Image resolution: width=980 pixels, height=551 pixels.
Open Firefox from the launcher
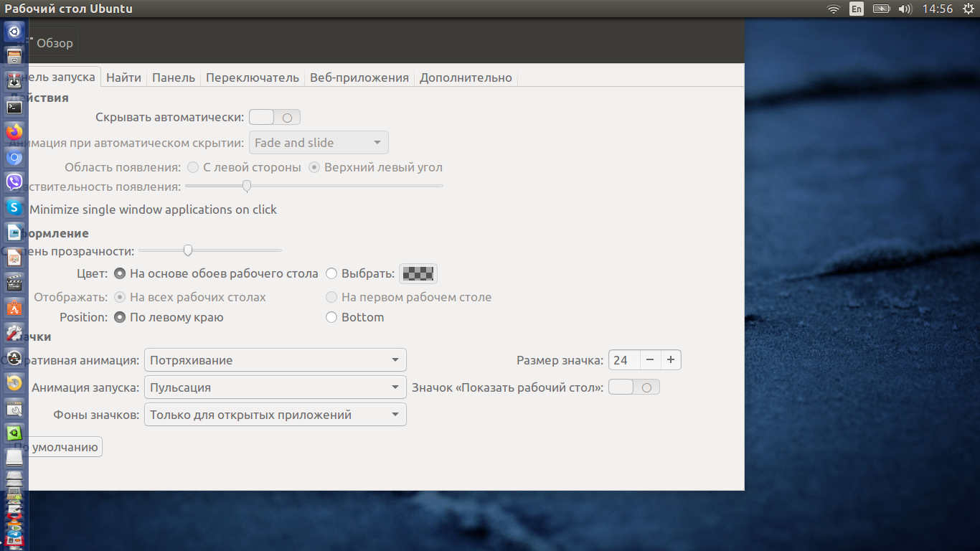click(x=14, y=132)
